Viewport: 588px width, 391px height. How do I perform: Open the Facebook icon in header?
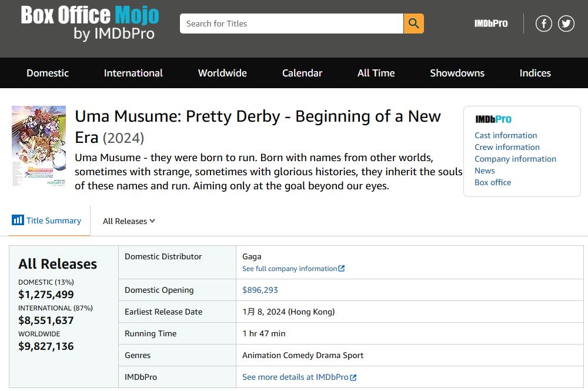coord(543,24)
